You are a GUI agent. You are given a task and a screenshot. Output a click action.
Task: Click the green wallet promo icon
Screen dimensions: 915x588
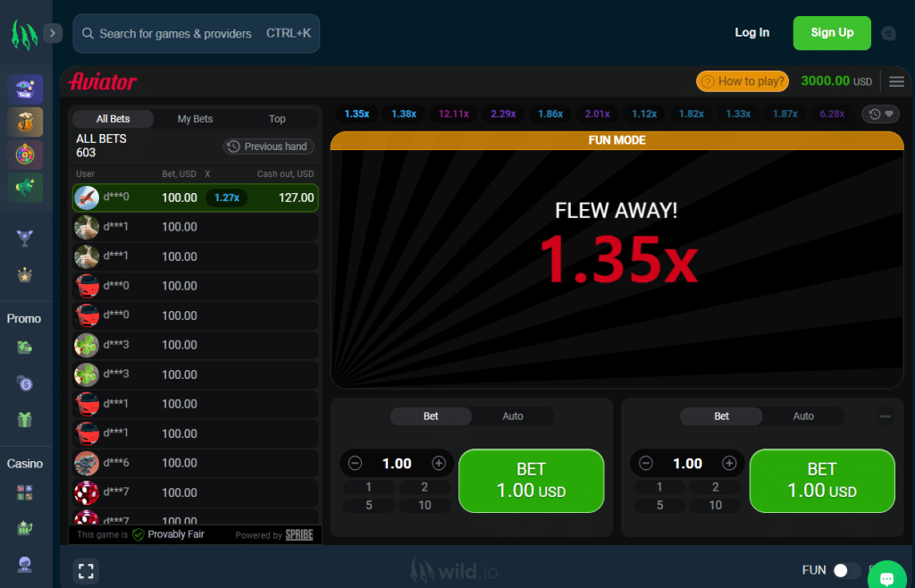[24, 348]
